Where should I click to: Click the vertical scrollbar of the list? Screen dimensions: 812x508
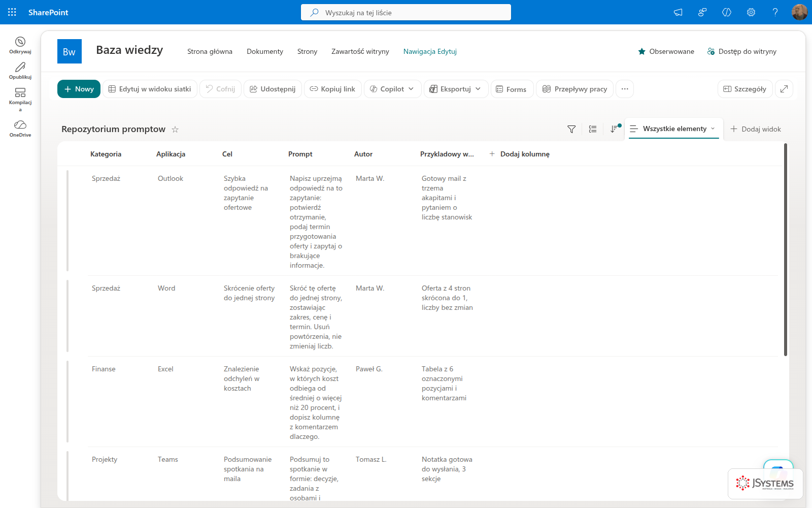pyautogui.click(x=786, y=249)
